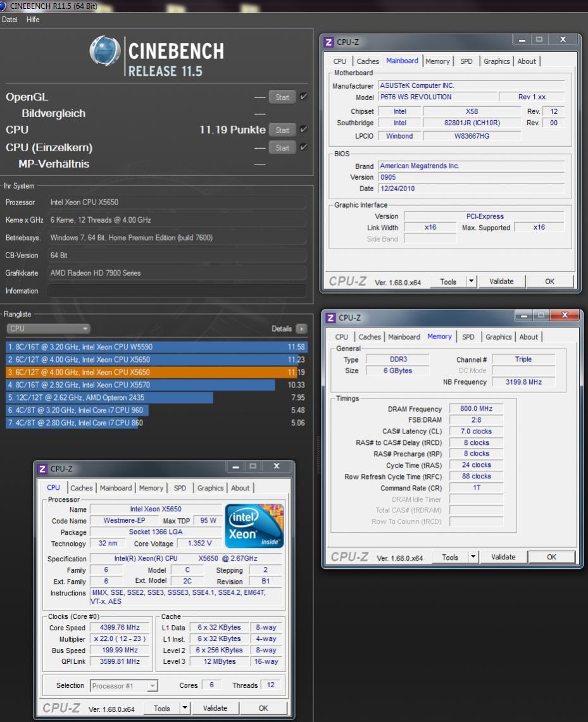This screenshot has width=588, height=722.
Task: Open the Datei menu
Action: click(x=9, y=20)
